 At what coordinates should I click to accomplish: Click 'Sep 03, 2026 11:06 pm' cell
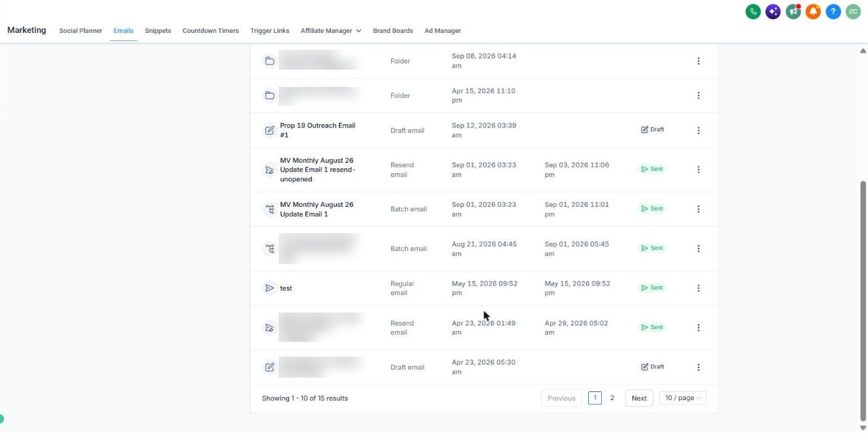(x=576, y=170)
